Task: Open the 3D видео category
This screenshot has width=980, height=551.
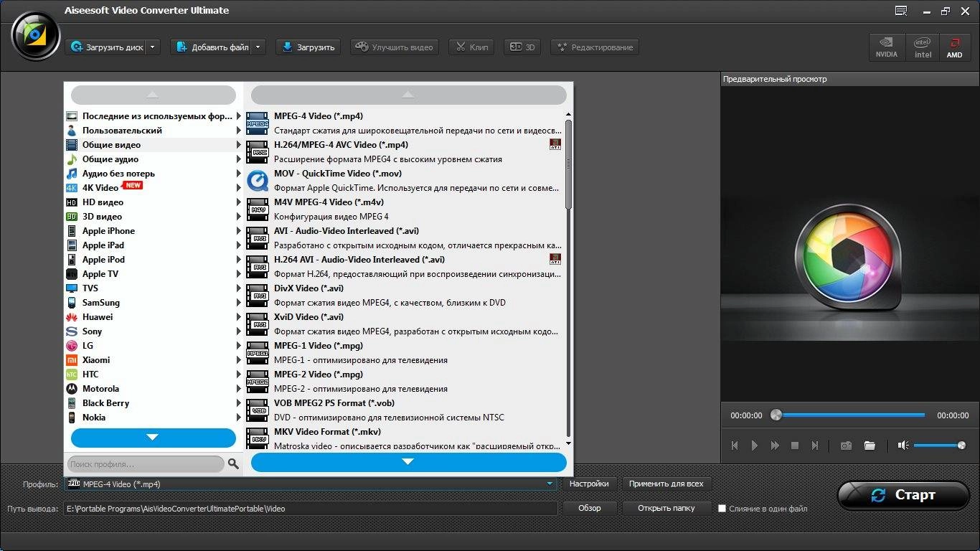Action: (x=154, y=217)
